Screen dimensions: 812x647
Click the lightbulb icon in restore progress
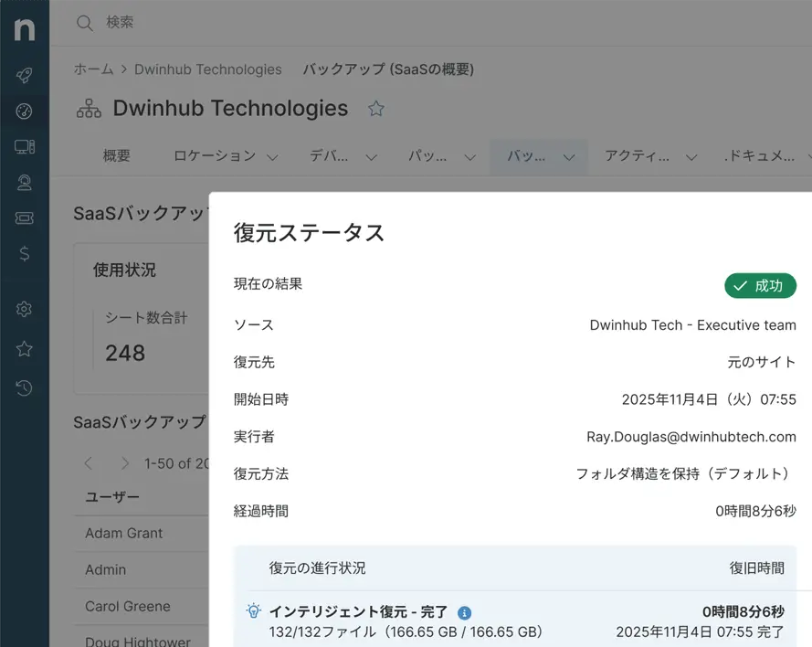point(253,610)
